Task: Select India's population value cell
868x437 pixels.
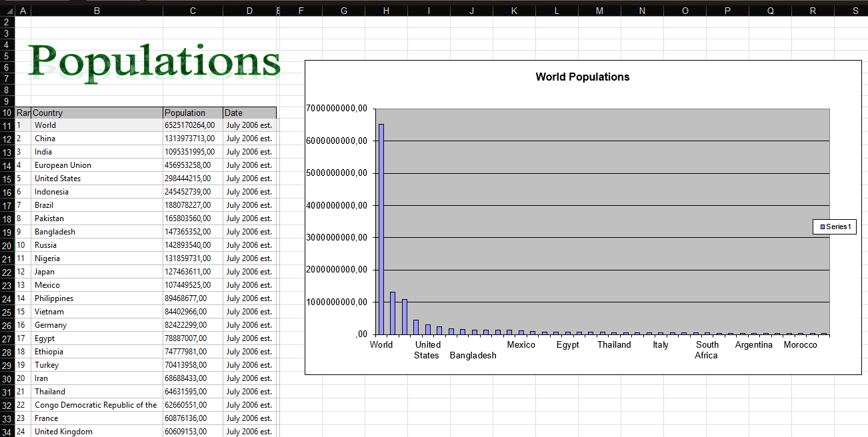Action: [193, 152]
